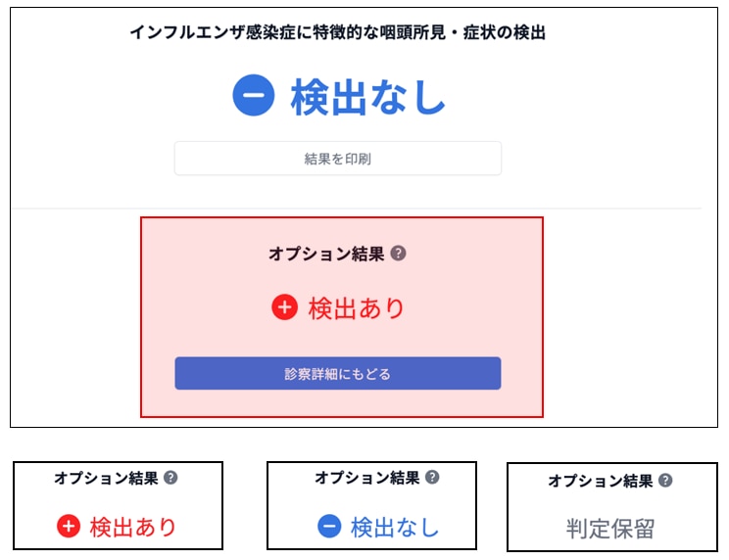
Task: Click the grey 判定保留 text
Action: click(609, 529)
